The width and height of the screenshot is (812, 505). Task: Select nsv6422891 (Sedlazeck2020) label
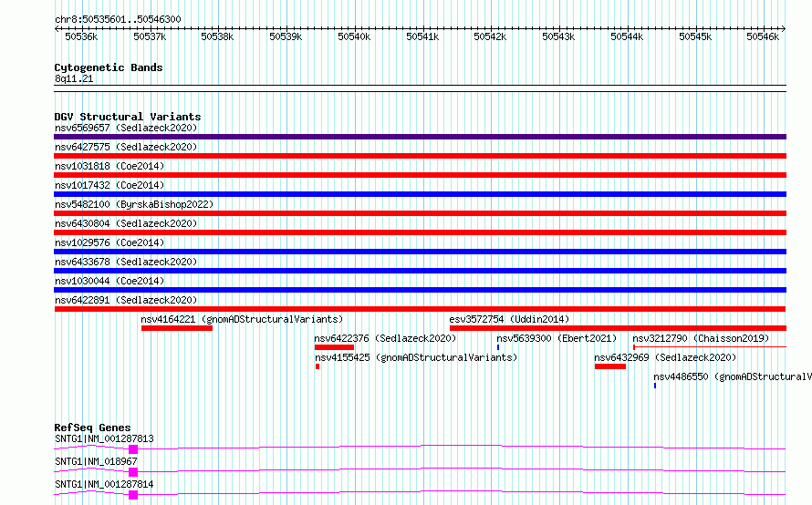[x=126, y=300]
